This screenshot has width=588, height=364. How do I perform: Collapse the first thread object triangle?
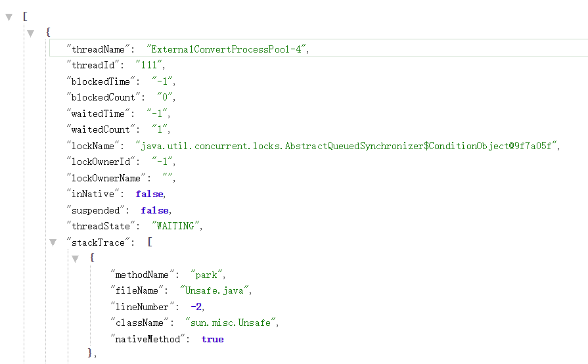click(31, 34)
